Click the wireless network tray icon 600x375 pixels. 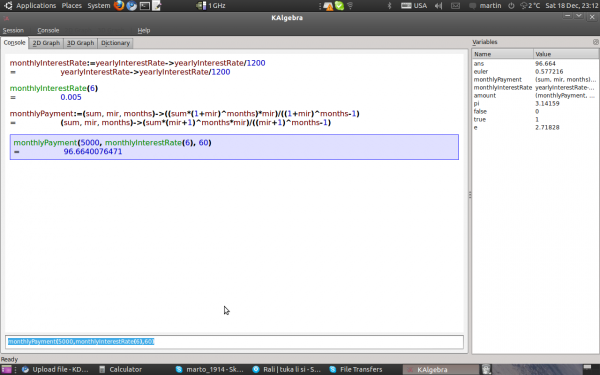tap(350, 5)
